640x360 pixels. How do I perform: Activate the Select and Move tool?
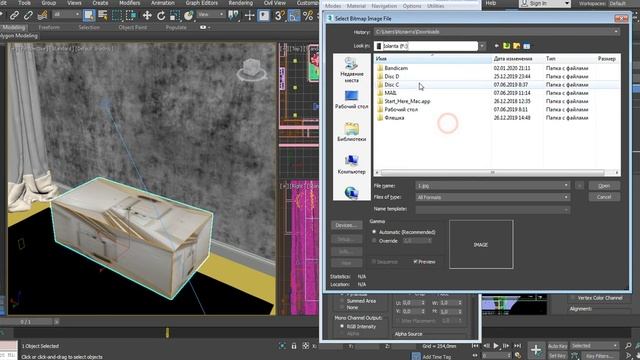147,16
